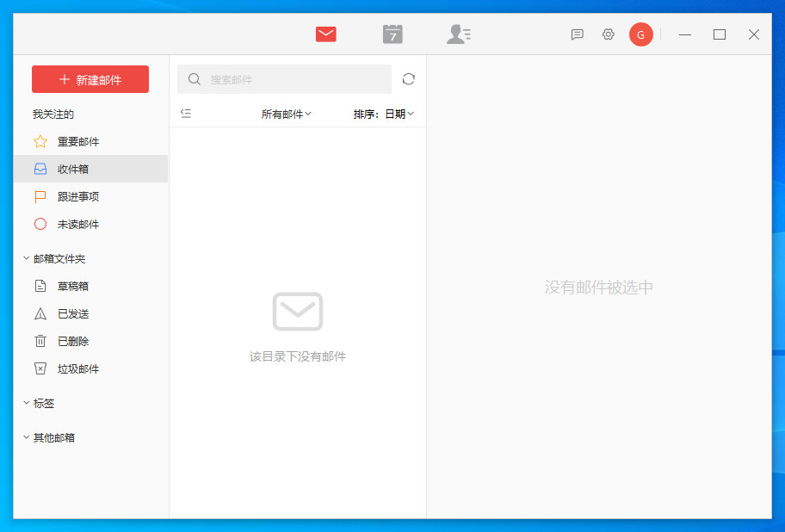This screenshot has width=785, height=532.
Task: Click the search magnifier icon
Action: [x=195, y=79]
